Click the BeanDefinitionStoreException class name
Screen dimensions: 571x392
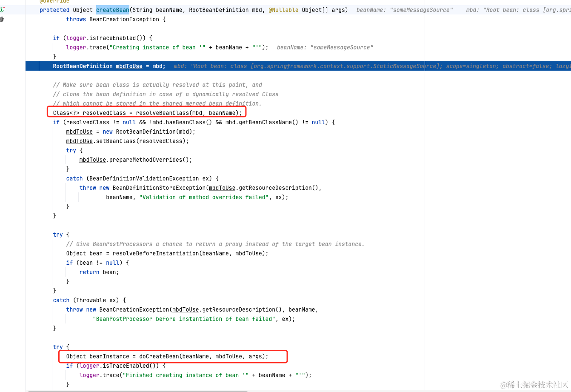pos(160,188)
